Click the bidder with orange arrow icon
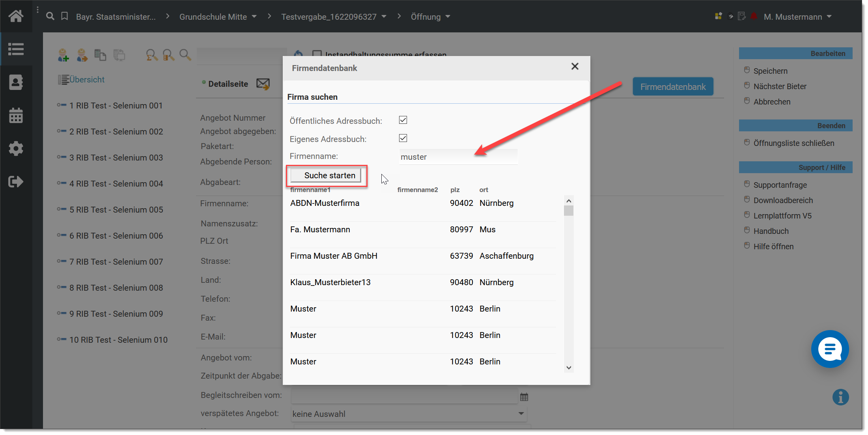Screen dimensions: 868x435 coord(82,55)
